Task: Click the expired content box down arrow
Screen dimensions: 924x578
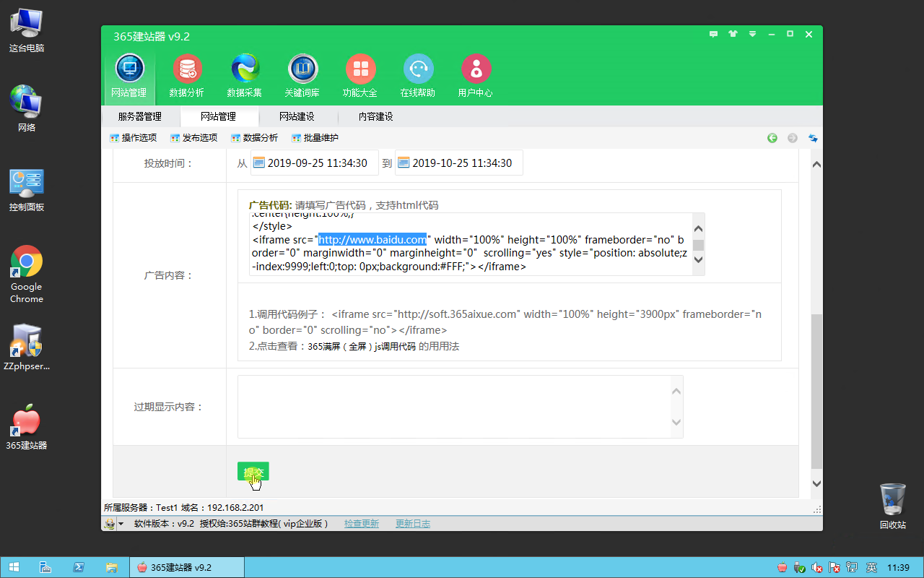Action: [x=676, y=422]
